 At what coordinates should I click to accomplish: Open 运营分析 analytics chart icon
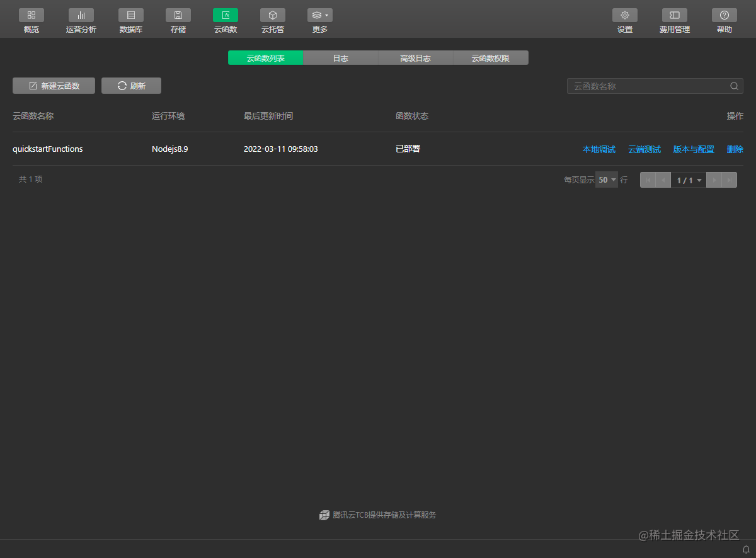(81, 15)
